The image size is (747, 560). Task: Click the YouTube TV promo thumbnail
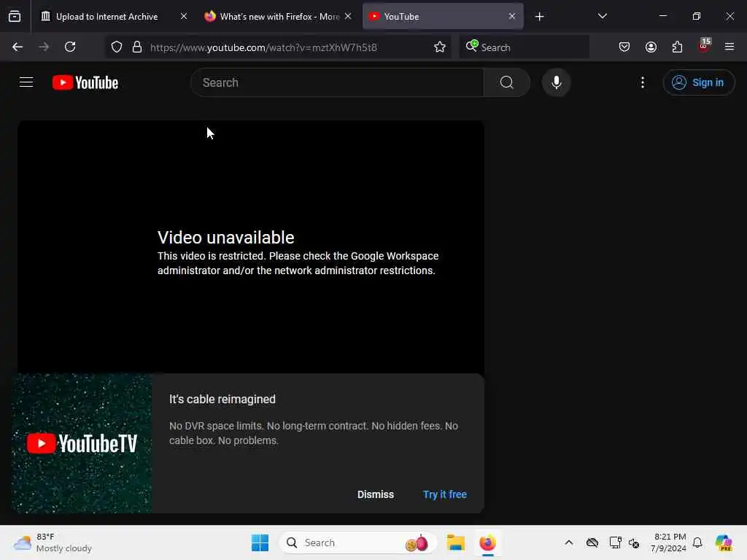[x=82, y=443]
